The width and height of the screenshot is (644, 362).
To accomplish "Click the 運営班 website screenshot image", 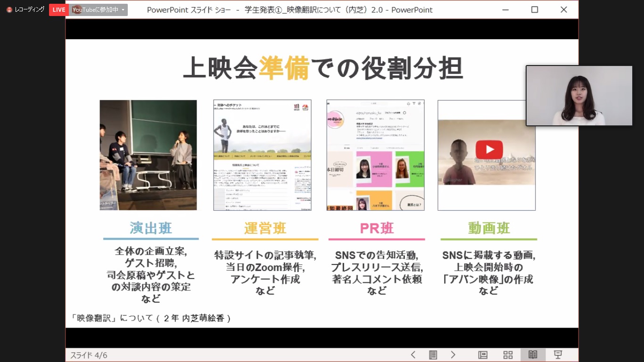I will tap(262, 155).
